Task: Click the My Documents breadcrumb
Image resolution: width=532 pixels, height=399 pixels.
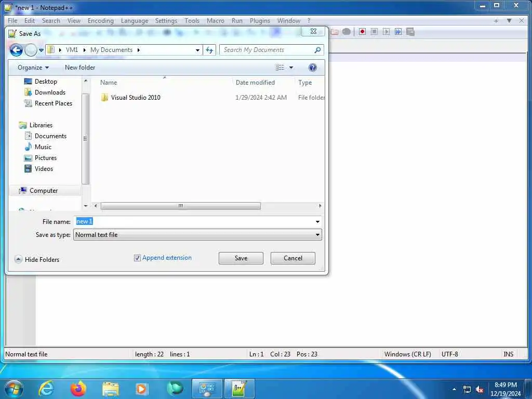Action: click(x=111, y=50)
